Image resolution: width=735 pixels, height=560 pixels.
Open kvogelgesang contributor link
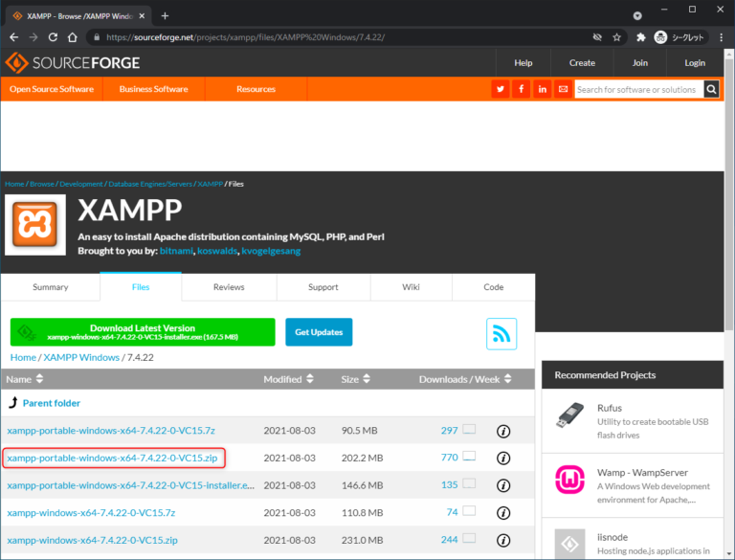[x=271, y=251]
